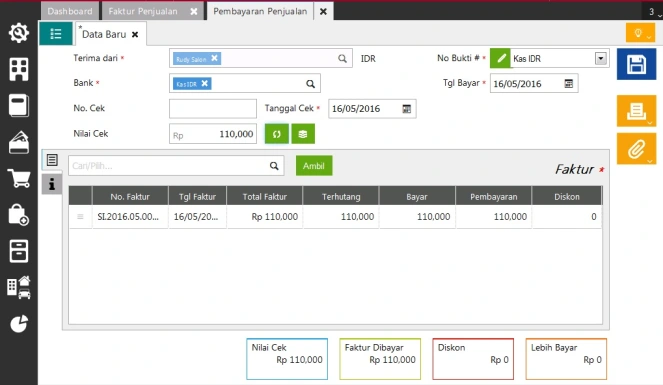663x385 pixels.
Task: Click the green stack icon beside Nilai Cek
Action: (x=303, y=134)
